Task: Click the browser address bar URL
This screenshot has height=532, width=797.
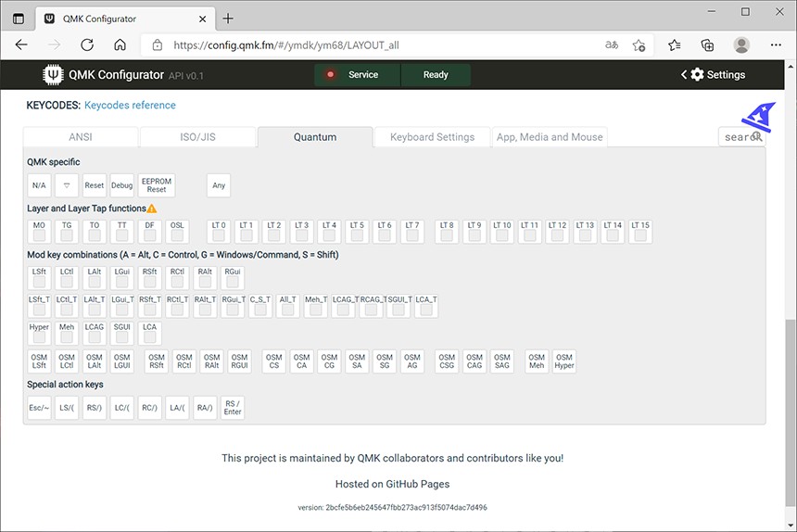Action: pos(286,45)
